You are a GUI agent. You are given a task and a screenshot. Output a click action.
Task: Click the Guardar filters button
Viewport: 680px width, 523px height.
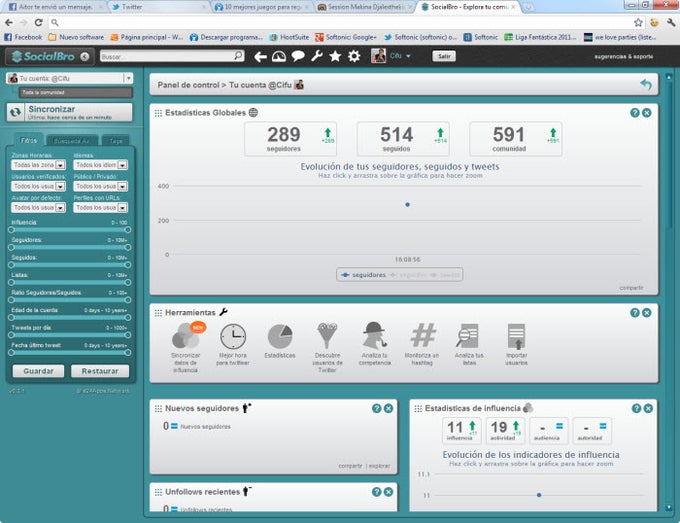coord(38,371)
